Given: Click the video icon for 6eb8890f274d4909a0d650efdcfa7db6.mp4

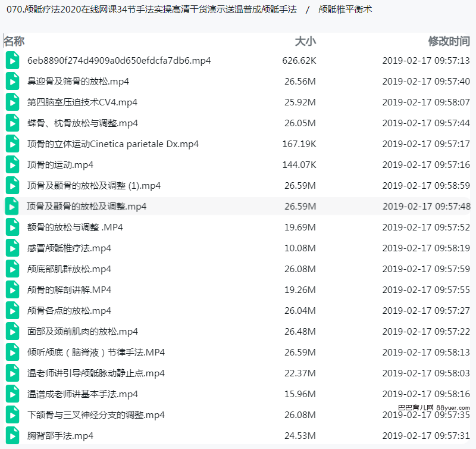Looking at the screenshot, I should pos(12,61).
